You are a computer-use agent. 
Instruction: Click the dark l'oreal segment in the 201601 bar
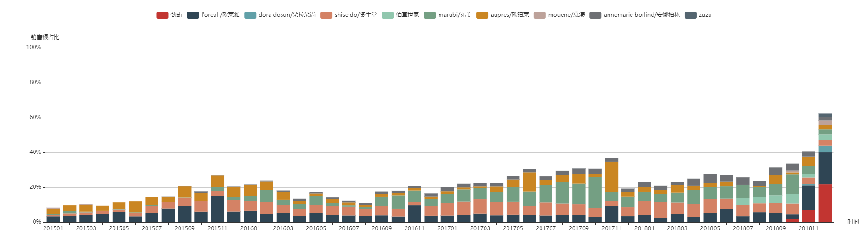[x=250, y=217]
